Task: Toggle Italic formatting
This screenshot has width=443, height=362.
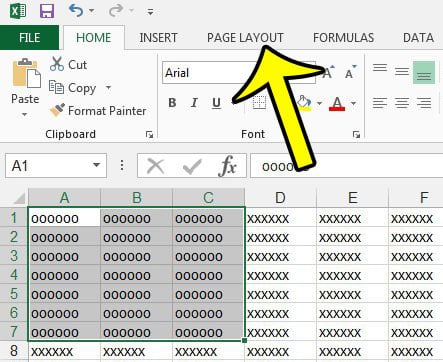Action: pos(194,103)
